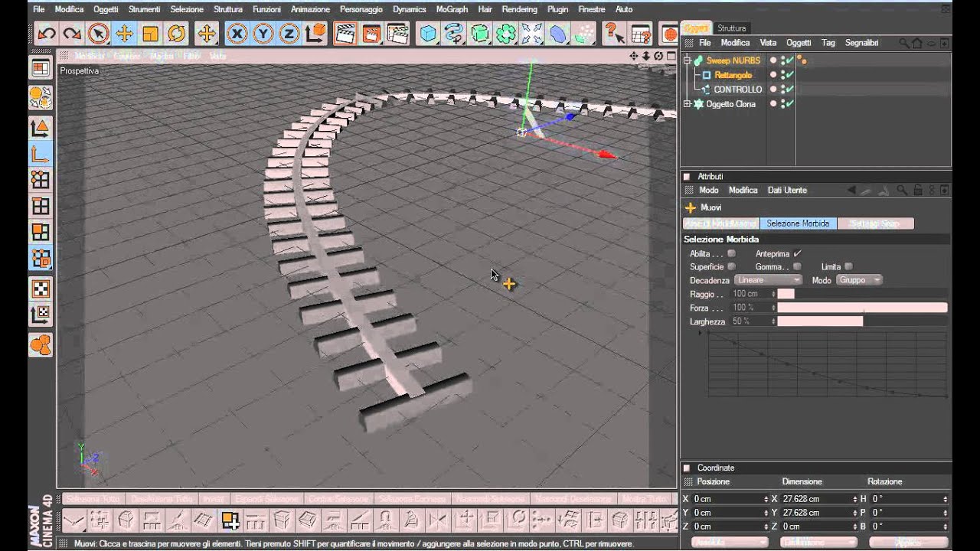This screenshot has width=980, height=551.
Task: Click the Redo arrow icon
Action: click(72, 34)
